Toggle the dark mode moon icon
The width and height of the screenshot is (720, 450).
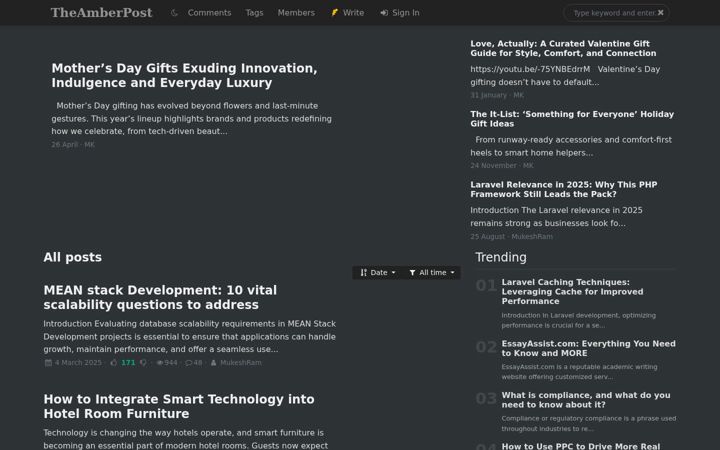(174, 13)
